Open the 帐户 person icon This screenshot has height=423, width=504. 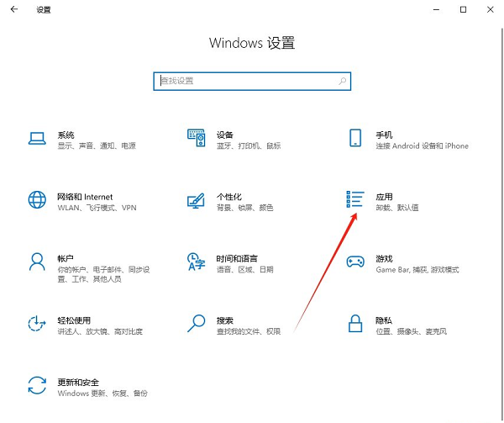[x=37, y=262]
